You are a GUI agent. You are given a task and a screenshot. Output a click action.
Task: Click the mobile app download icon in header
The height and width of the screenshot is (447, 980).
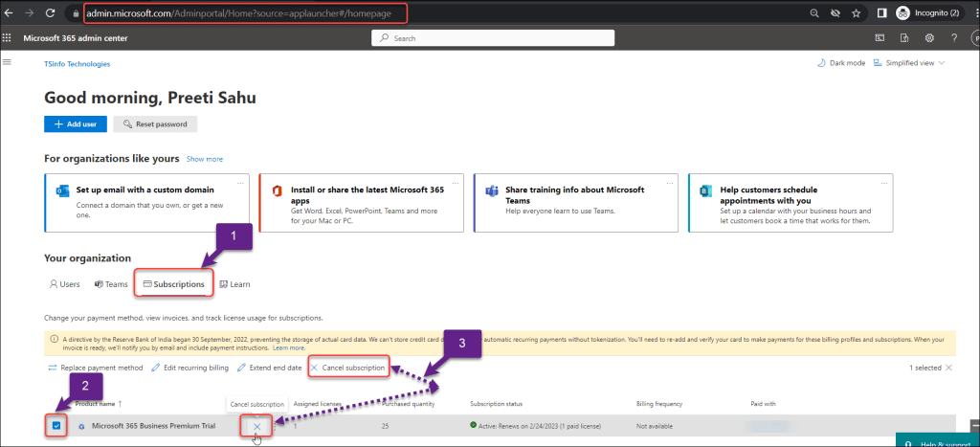[903, 38]
